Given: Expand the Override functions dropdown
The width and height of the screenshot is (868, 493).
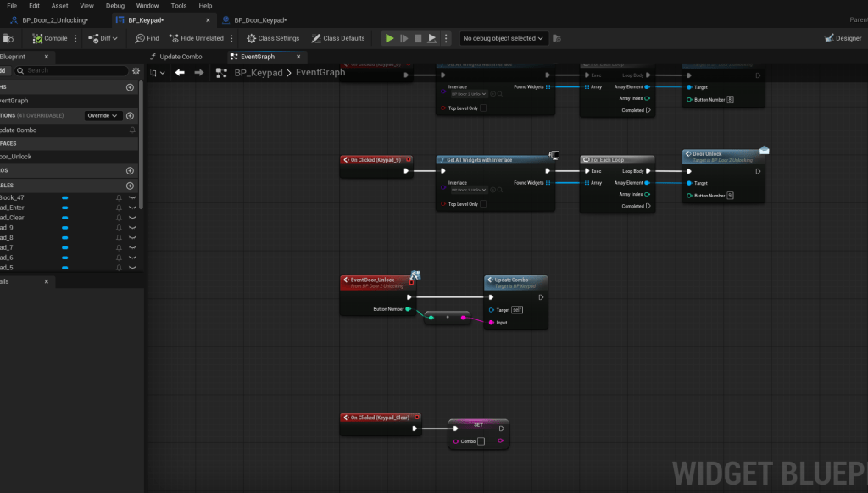Looking at the screenshot, I should [x=104, y=116].
